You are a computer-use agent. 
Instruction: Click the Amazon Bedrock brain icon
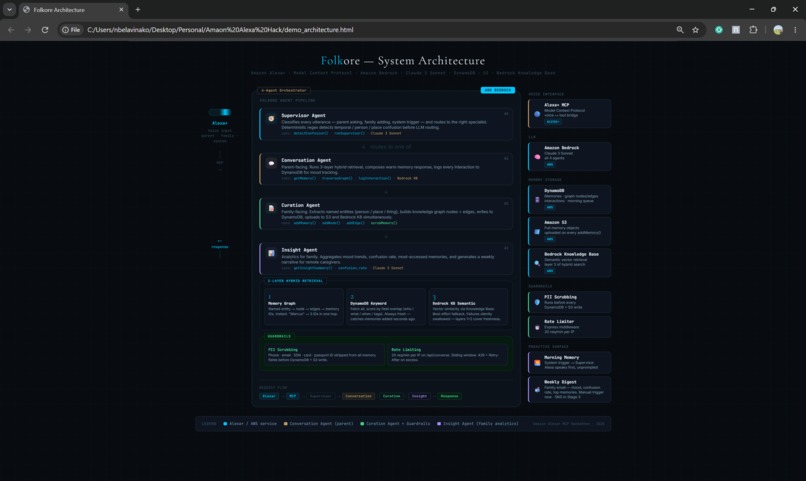[537, 157]
